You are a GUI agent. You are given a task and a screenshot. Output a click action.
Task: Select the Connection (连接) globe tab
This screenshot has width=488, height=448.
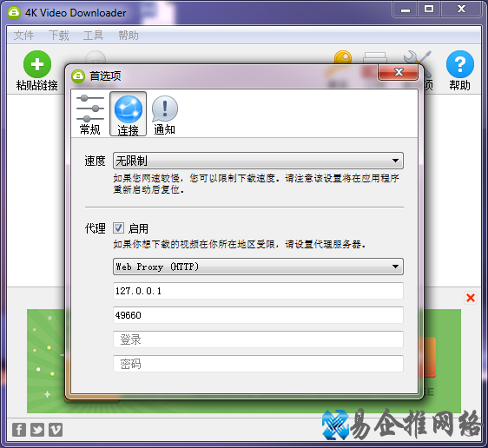[128, 115]
